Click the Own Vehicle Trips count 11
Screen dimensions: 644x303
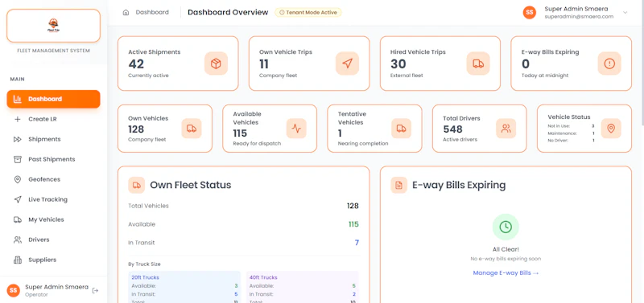click(x=264, y=64)
